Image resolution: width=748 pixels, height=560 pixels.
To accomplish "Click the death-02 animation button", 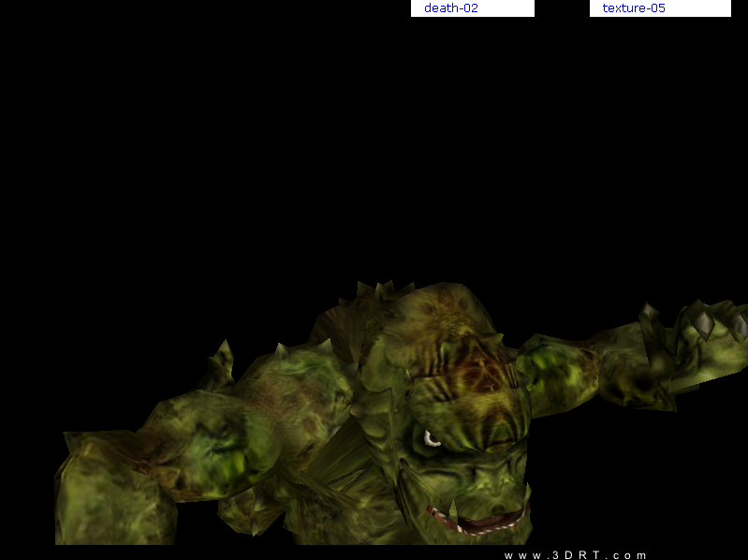I will click(472, 8).
